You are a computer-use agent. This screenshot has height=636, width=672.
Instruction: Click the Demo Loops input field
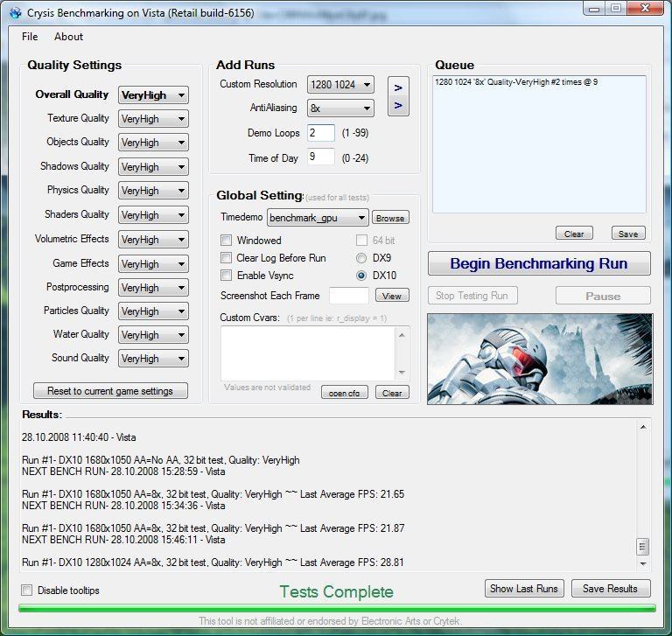(x=321, y=133)
